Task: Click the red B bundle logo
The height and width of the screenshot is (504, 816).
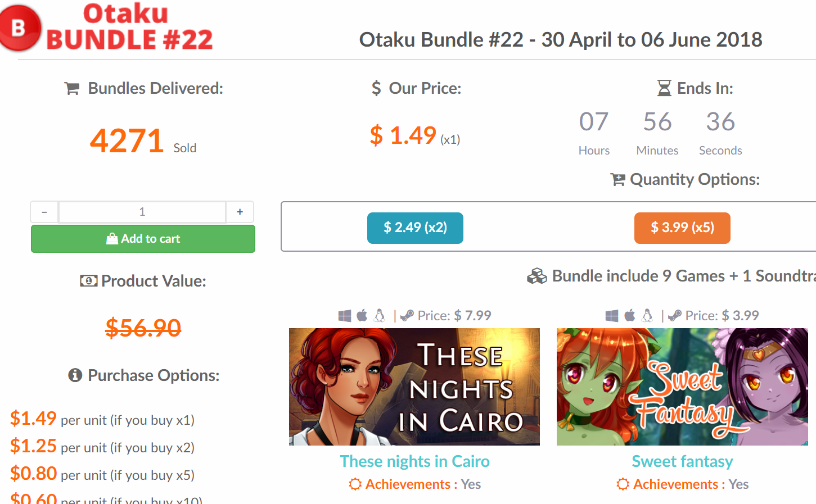Action: pos(20,28)
